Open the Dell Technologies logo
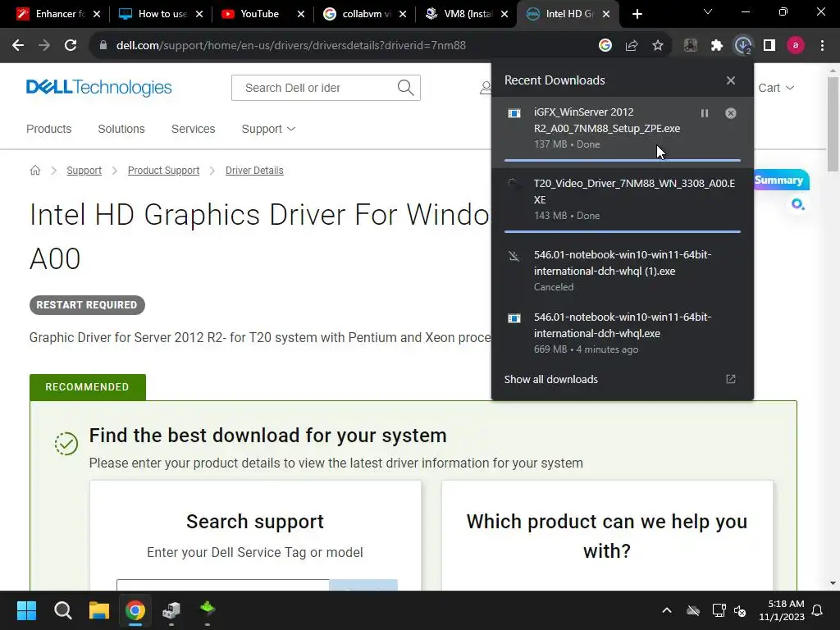The width and height of the screenshot is (840, 630). click(98, 87)
